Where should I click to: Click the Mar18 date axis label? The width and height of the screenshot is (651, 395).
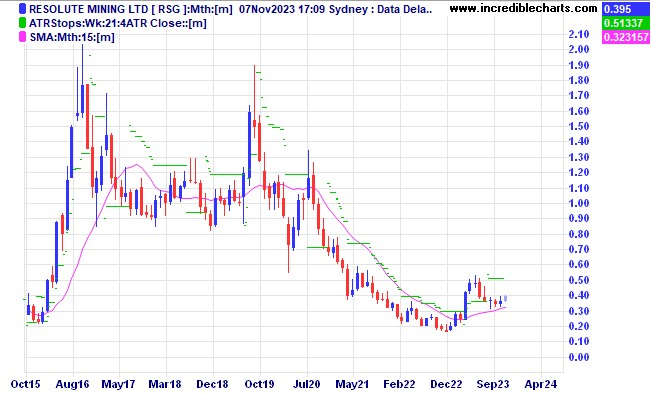tap(166, 384)
